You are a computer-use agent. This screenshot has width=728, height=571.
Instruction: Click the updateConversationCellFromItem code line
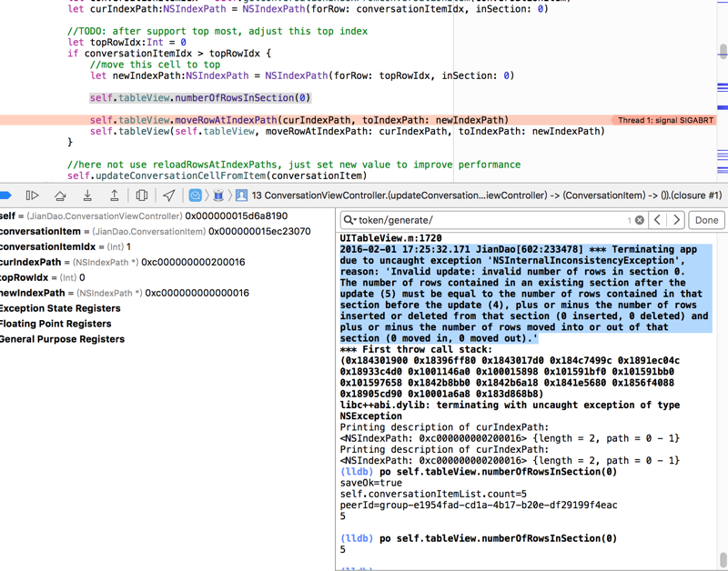coord(217,175)
